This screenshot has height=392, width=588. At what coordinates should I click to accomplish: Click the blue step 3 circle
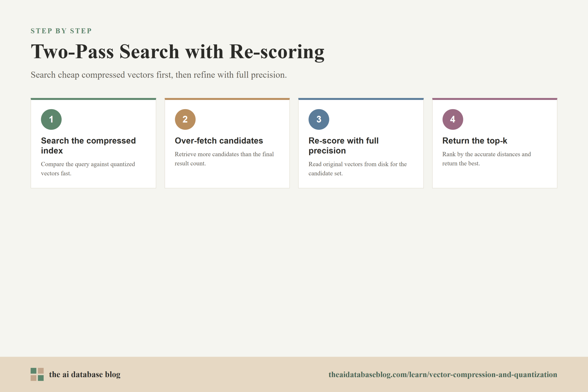coord(319,119)
